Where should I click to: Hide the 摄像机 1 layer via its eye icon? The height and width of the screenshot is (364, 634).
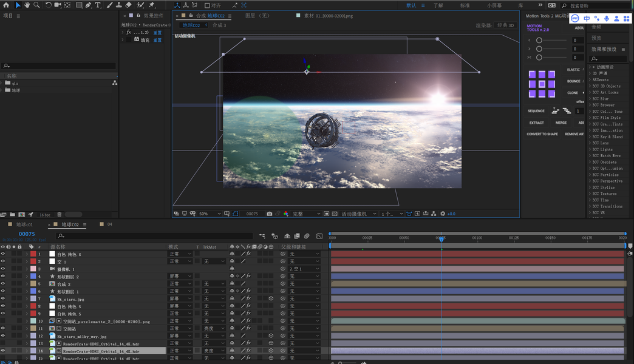tap(3, 269)
